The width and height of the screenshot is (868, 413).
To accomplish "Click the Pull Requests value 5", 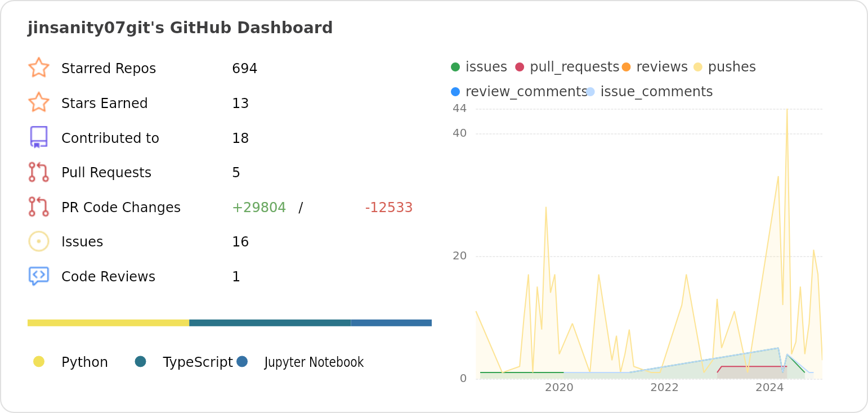I will (236, 173).
